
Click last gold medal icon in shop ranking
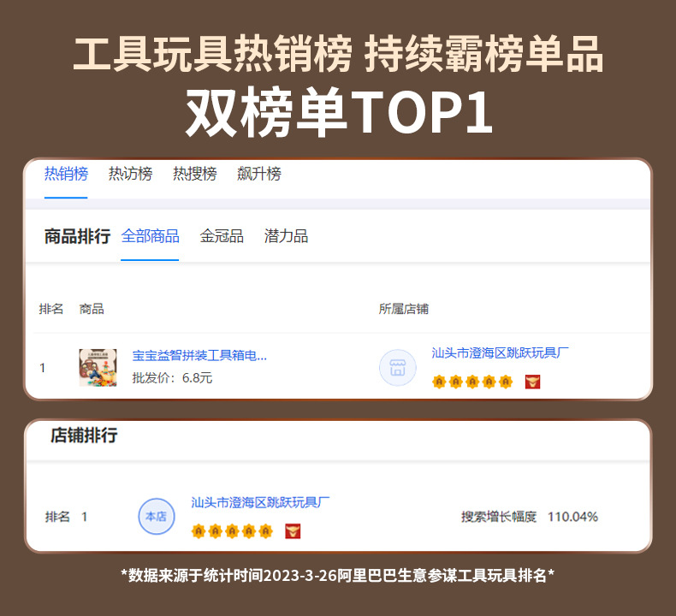[265, 531]
